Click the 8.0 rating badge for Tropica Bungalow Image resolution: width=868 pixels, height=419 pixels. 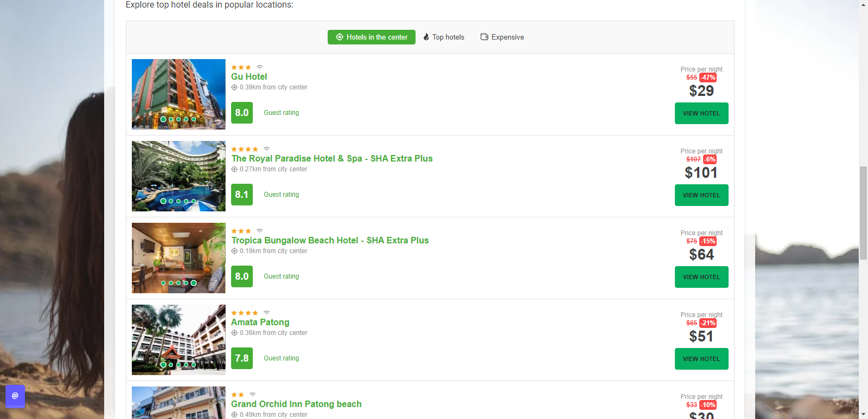click(242, 276)
